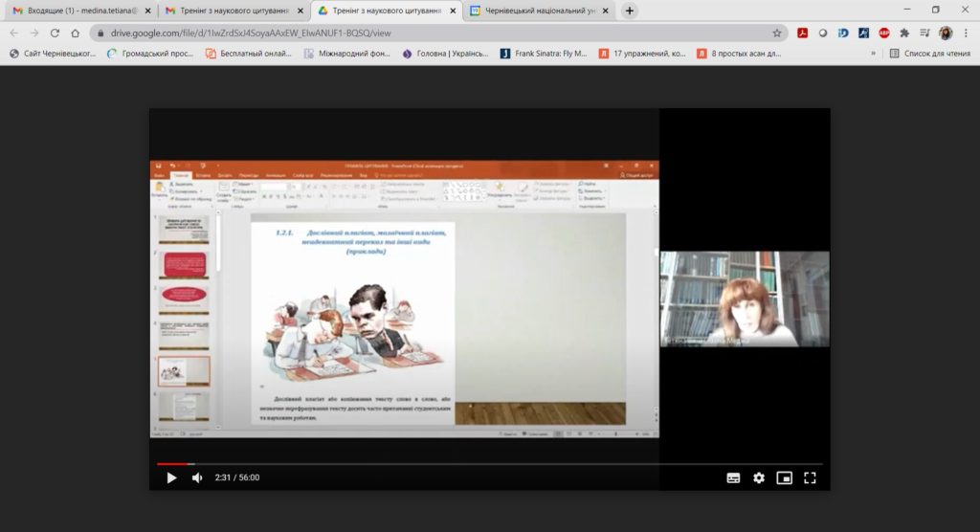The height and width of the screenshot is (532, 980).
Task: Play the video
Action: click(171, 477)
